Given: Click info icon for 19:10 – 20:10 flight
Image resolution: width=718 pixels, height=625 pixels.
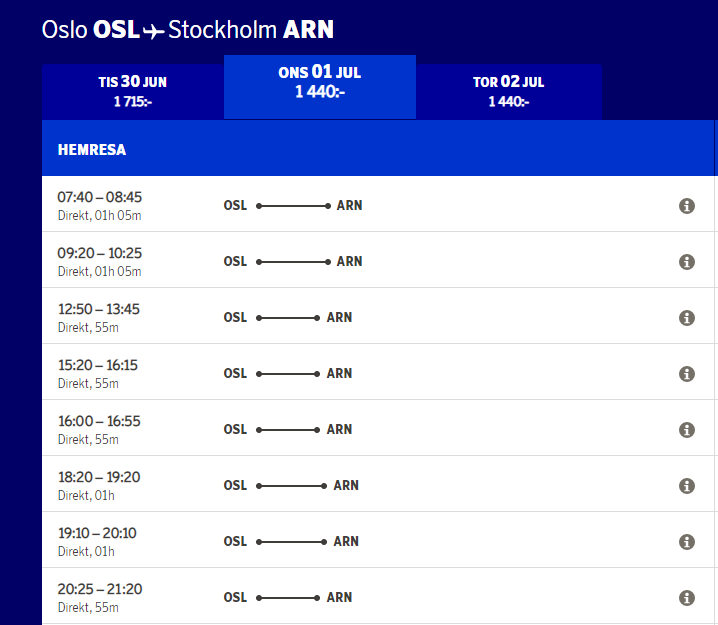Looking at the screenshot, I should pyautogui.click(x=687, y=542).
